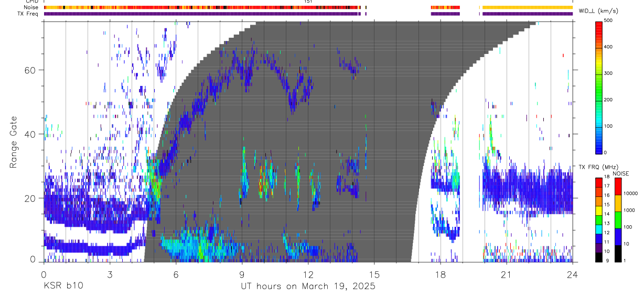Click the x-axis tick label '12' hours
Screen dimensions: 644x297
tap(308, 275)
